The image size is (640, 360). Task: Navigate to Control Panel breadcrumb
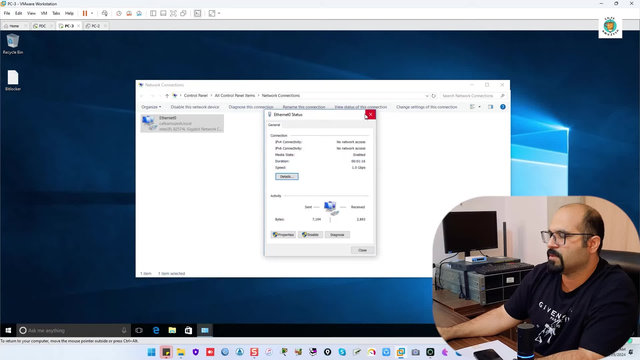(x=196, y=96)
